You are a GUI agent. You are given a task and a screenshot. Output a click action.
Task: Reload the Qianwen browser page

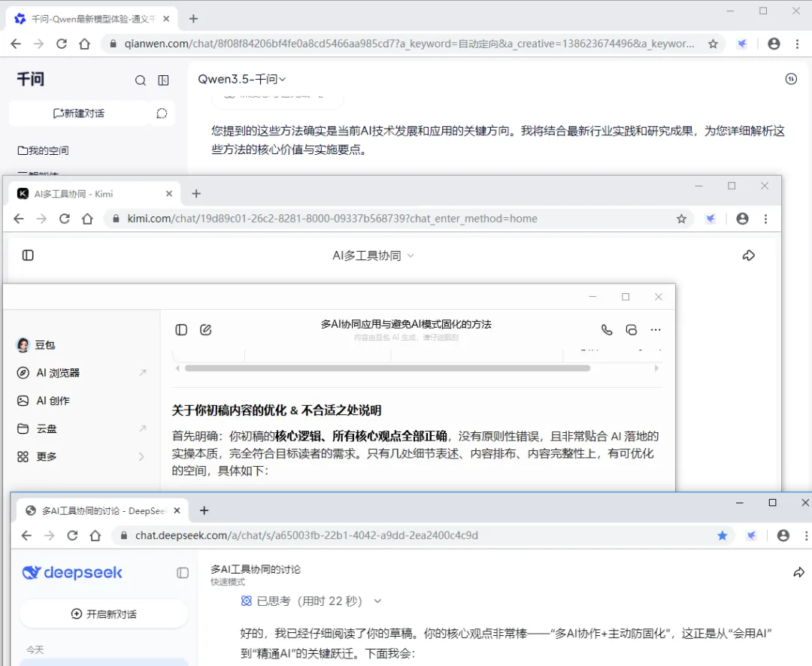click(62, 44)
